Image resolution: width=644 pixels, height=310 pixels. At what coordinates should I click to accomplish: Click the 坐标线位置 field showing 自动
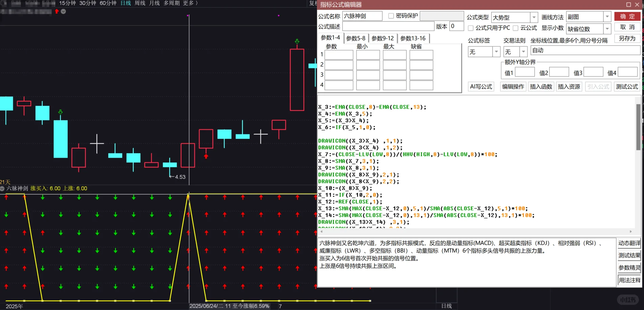click(x=585, y=50)
